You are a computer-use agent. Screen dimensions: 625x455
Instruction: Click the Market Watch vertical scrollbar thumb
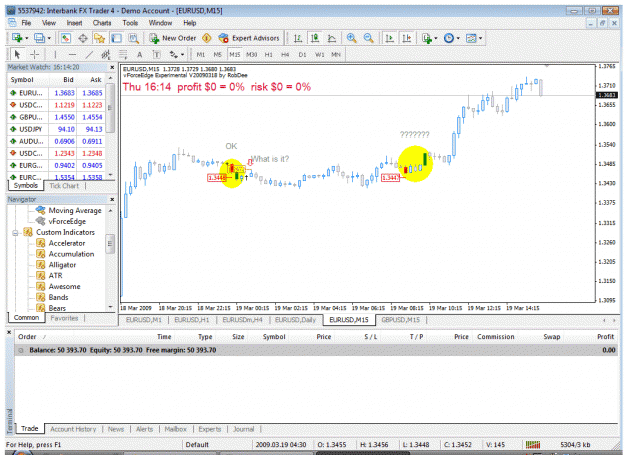[x=110, y=108]
